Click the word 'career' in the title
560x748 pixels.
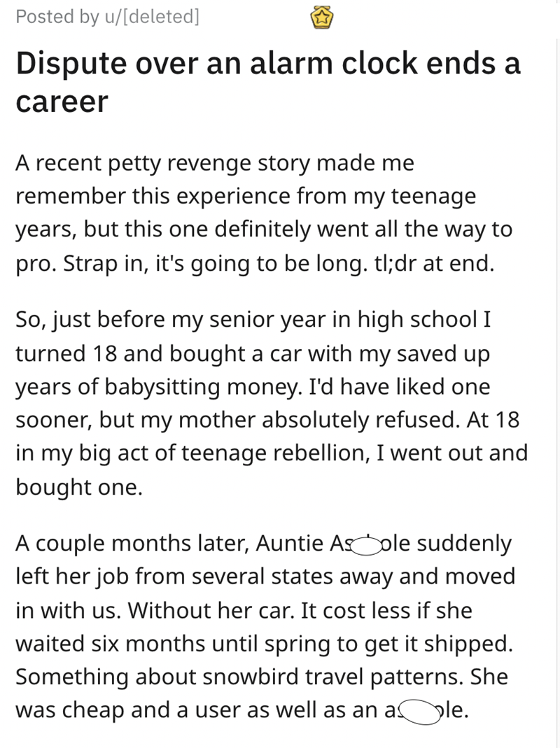62,102
